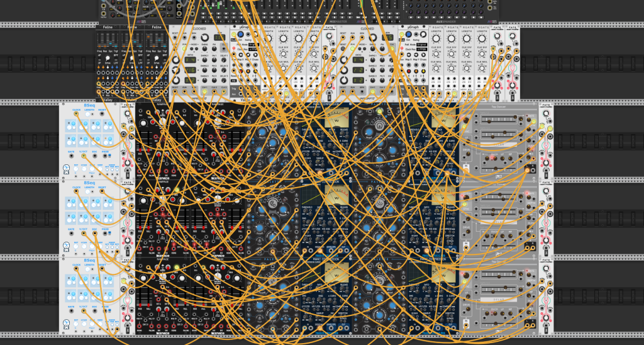This screenshot has height=345, width=644.
Task: Click the GATE jack on top 8Seq module
Action: pyautogui.click(x=72, y=156)
